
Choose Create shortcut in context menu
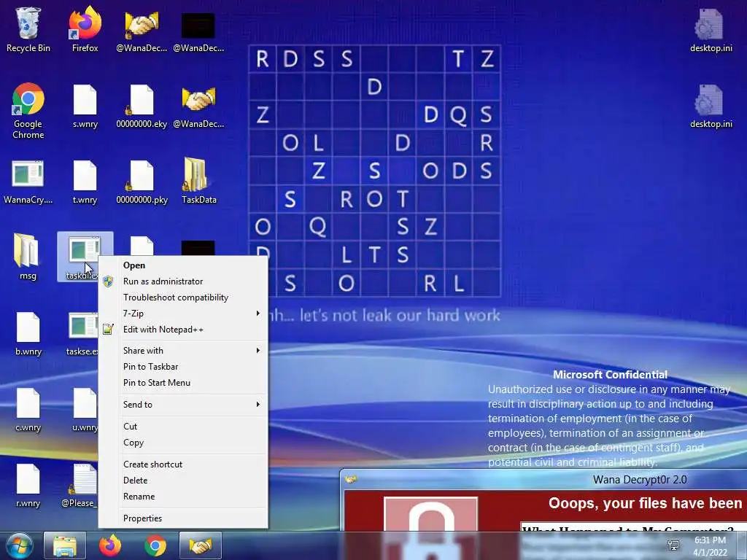tap(183, 464)
